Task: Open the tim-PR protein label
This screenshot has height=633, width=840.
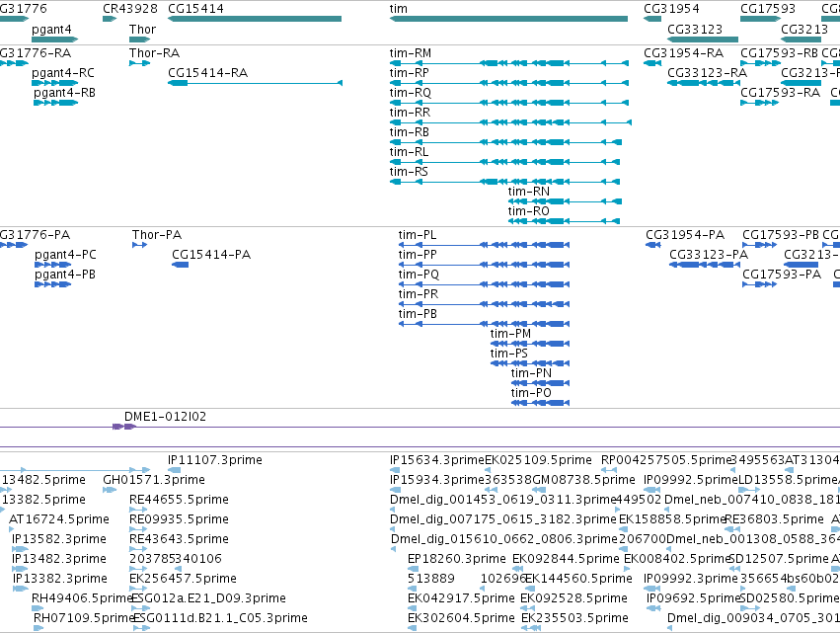Action: (x=418, y=294)
